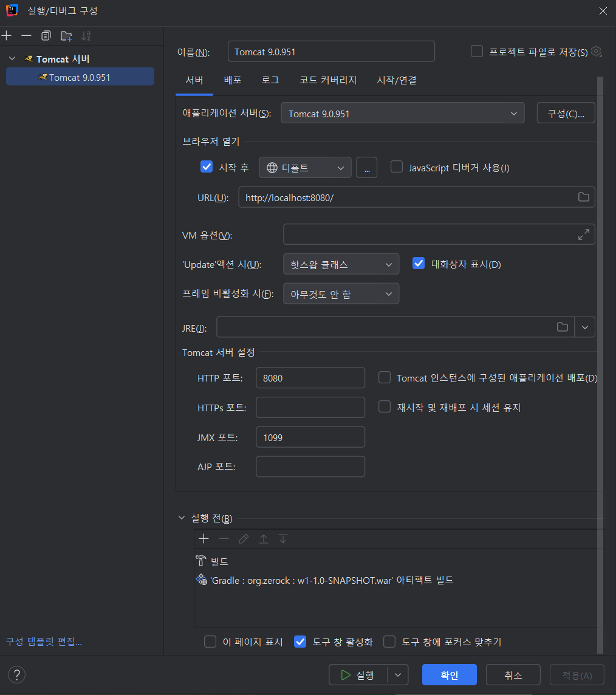
Task: Click the AJP 포트 field
Action: point(310,467)
